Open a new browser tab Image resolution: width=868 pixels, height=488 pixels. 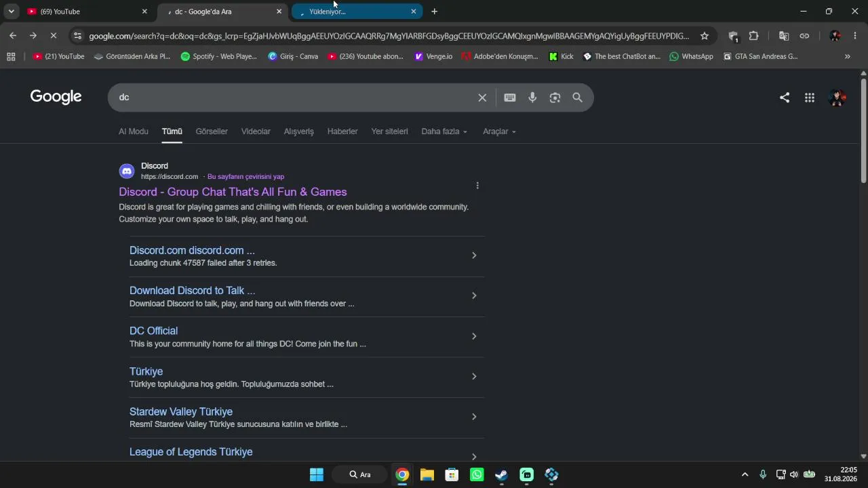[x=435, y=12]
